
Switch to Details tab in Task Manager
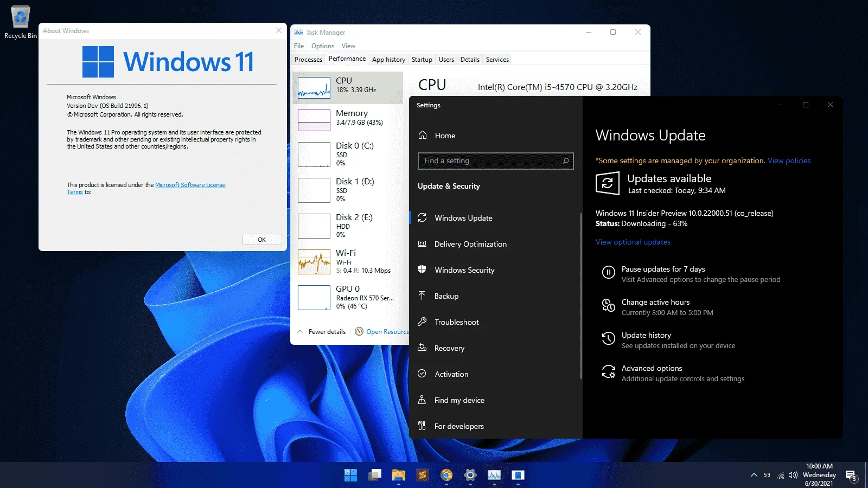point(470,60)
